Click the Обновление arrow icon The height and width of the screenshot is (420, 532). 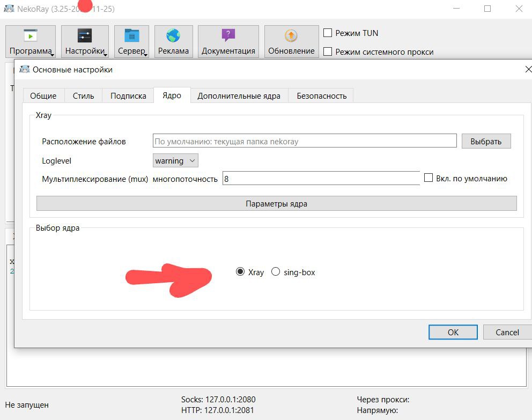point(291,36)
